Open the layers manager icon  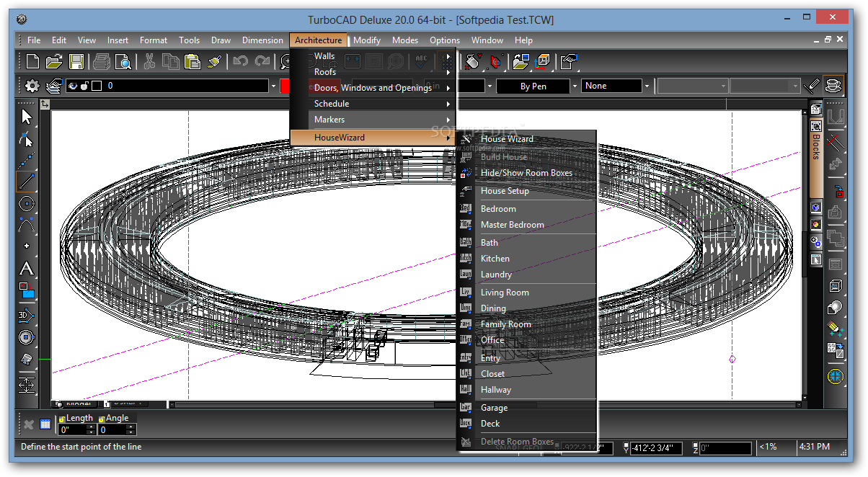[x=54, y=86]
